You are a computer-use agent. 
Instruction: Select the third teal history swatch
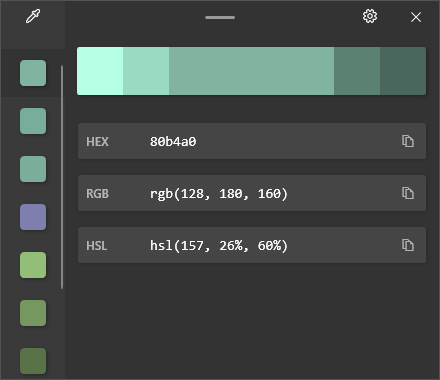[33, 169]
